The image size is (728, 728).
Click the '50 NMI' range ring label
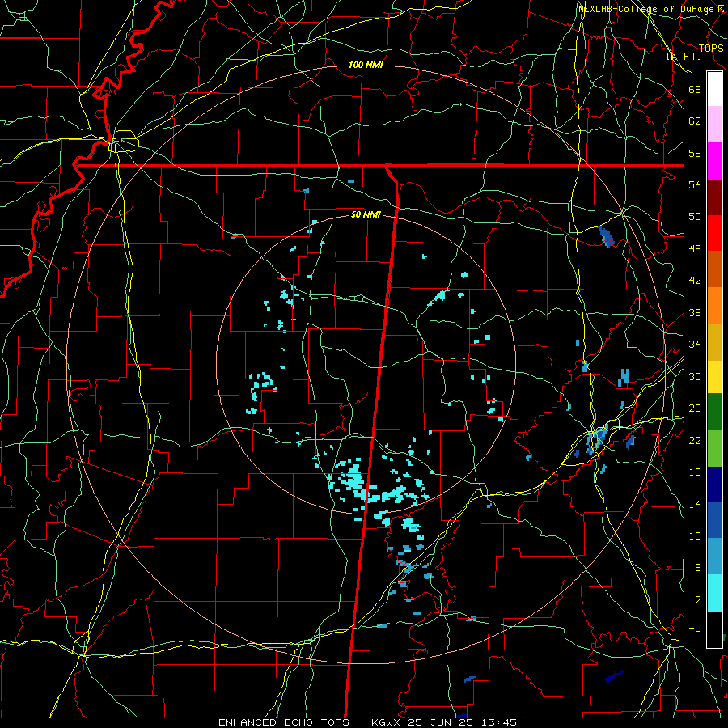click(x=366, y=214)
